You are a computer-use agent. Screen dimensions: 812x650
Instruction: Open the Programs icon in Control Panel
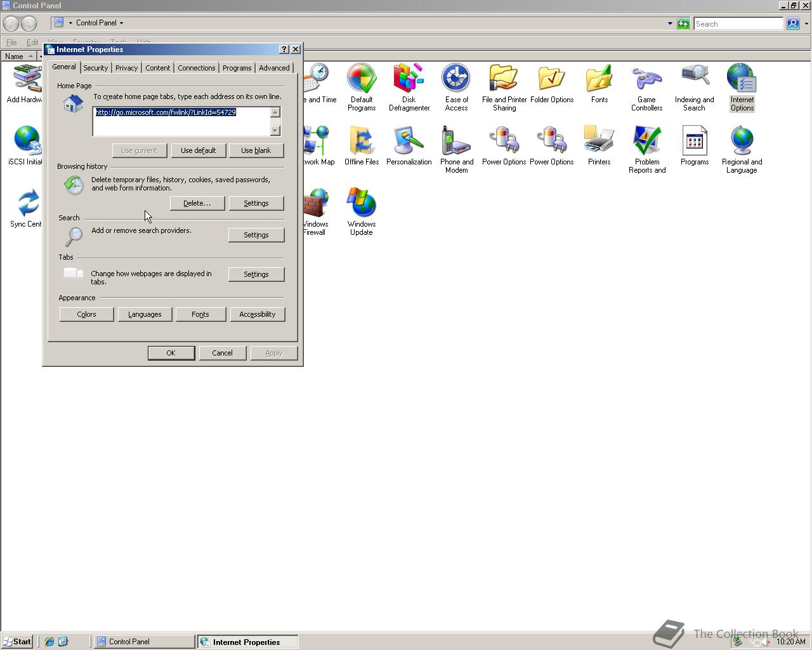[695, 145]
